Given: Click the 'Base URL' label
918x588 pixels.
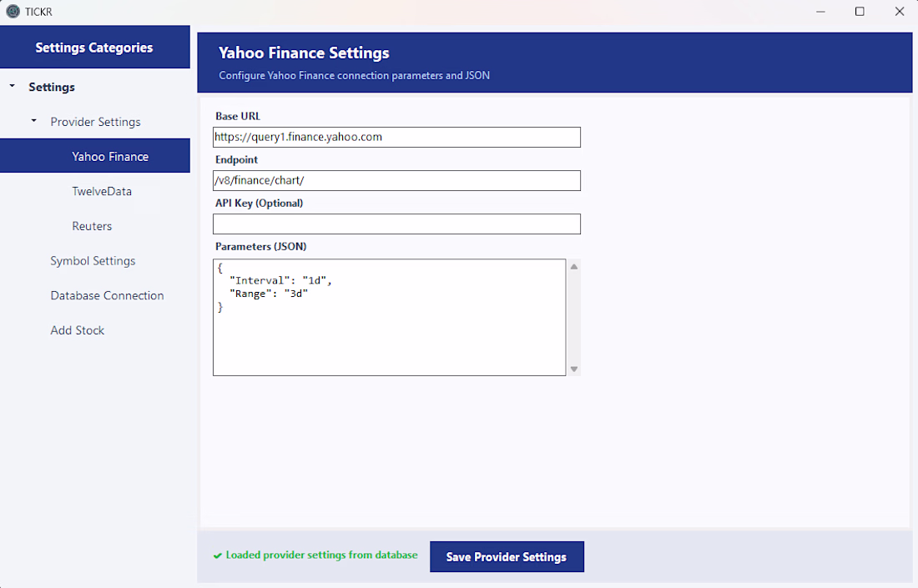Looking at the screenshot, I should coord(238,117).
